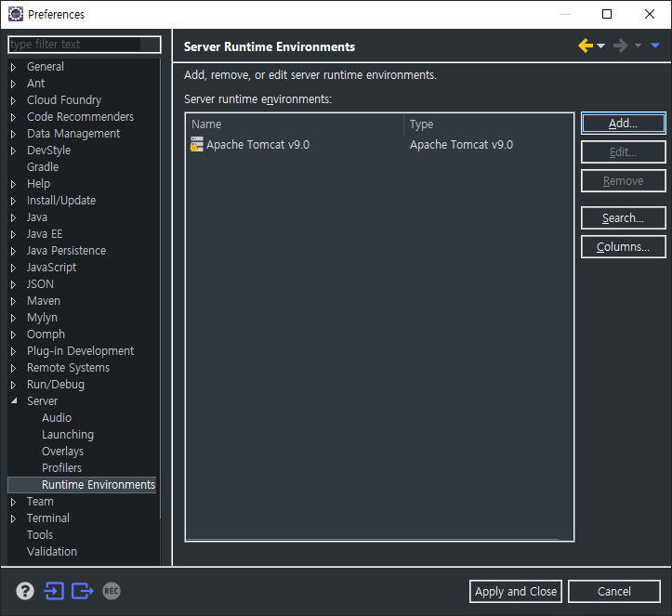Click the yellow Back arrow icon
This screenshot has height=616, width=672.
(586, 46)
